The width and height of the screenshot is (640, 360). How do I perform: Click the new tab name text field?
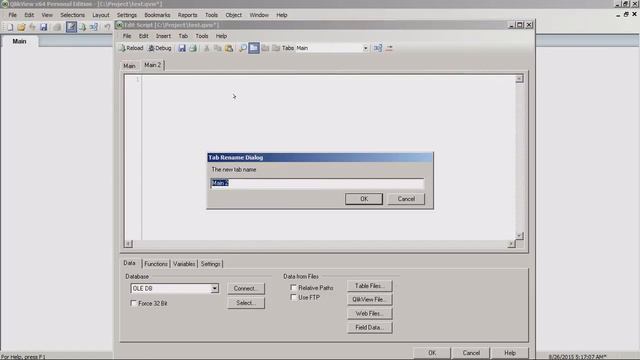(317, 183)
